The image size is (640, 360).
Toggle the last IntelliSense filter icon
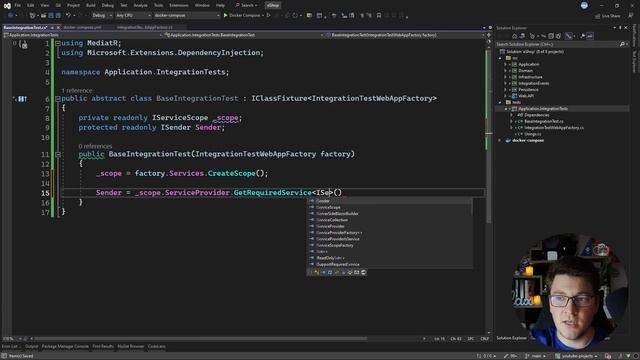coord(363,272)
